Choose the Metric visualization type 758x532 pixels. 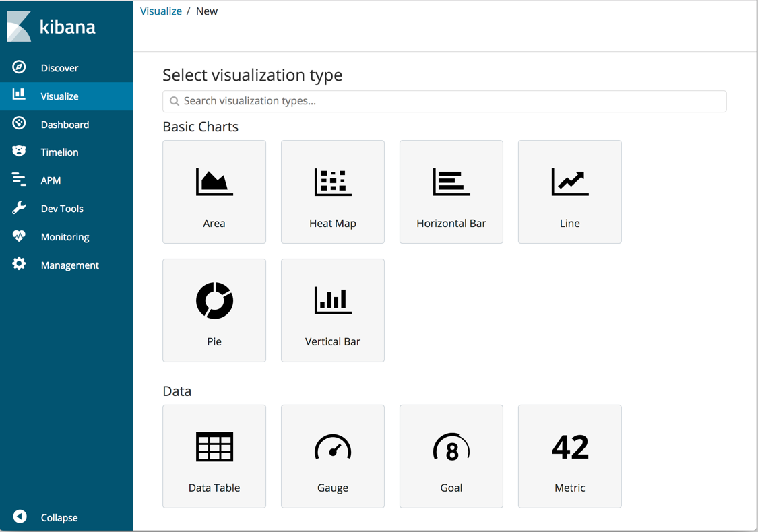click(x=569, y=456)
